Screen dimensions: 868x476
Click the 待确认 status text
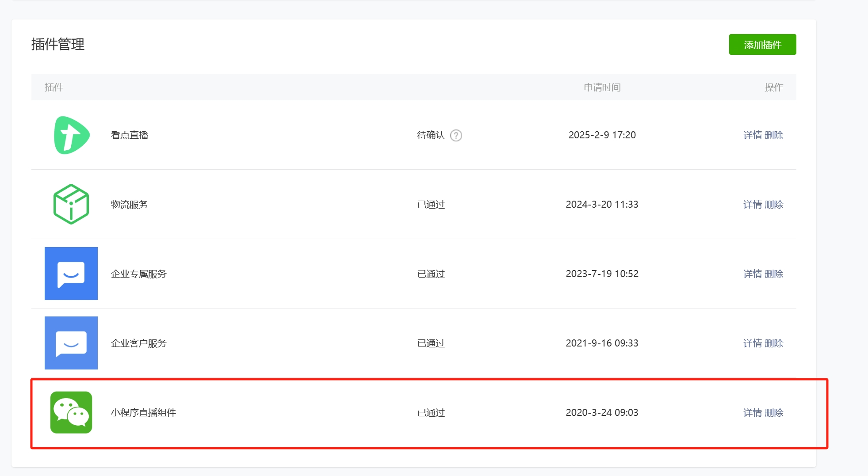tap(431, 135)
